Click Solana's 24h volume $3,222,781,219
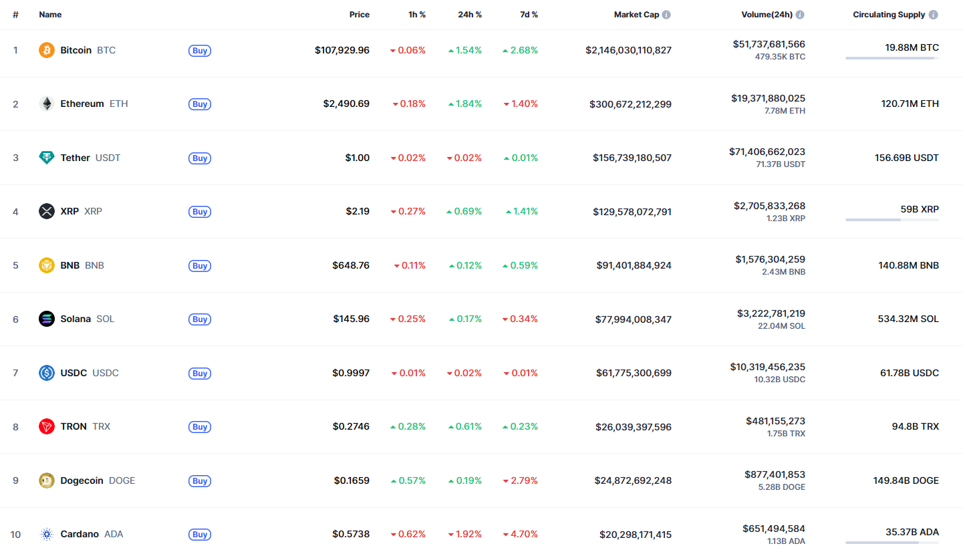The width and height of the screenshot is (963, 560). coord(770,313)
